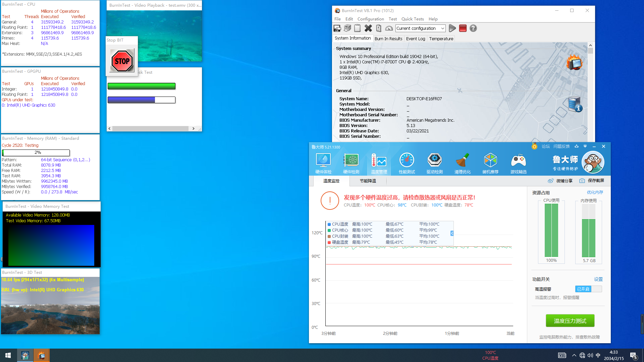Toggle the 高温报警 alarm switch

click(588, 289)
